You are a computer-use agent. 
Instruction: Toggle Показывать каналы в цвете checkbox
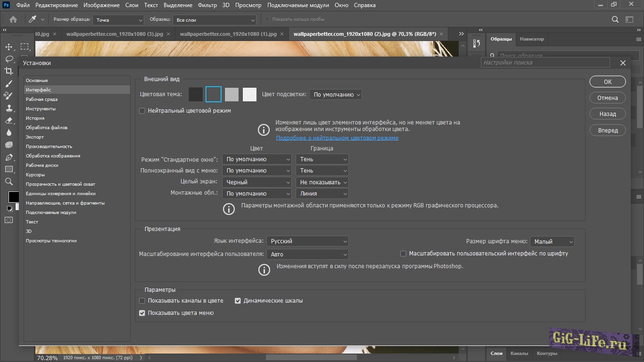click(142, 301)
